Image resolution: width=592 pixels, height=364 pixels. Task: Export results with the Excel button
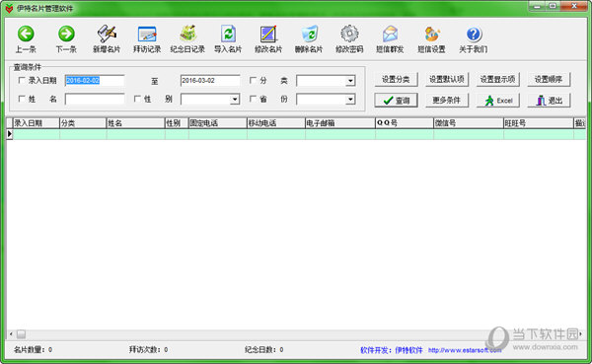pyautogui.click(x=497, y=101)
